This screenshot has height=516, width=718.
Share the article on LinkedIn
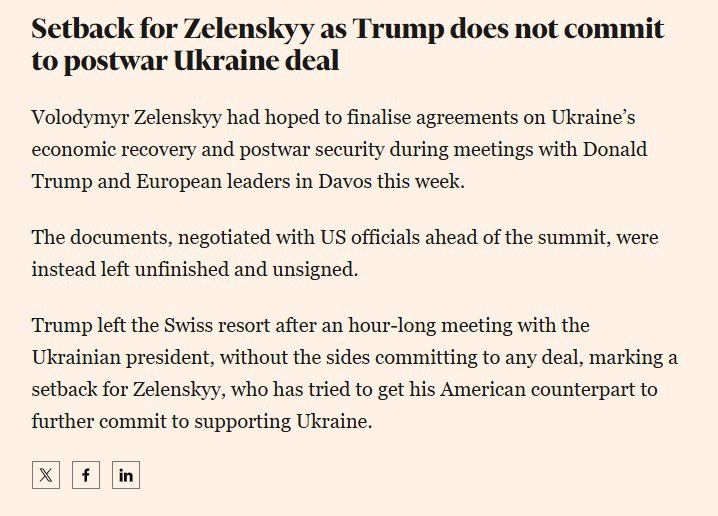click(126, 475)
